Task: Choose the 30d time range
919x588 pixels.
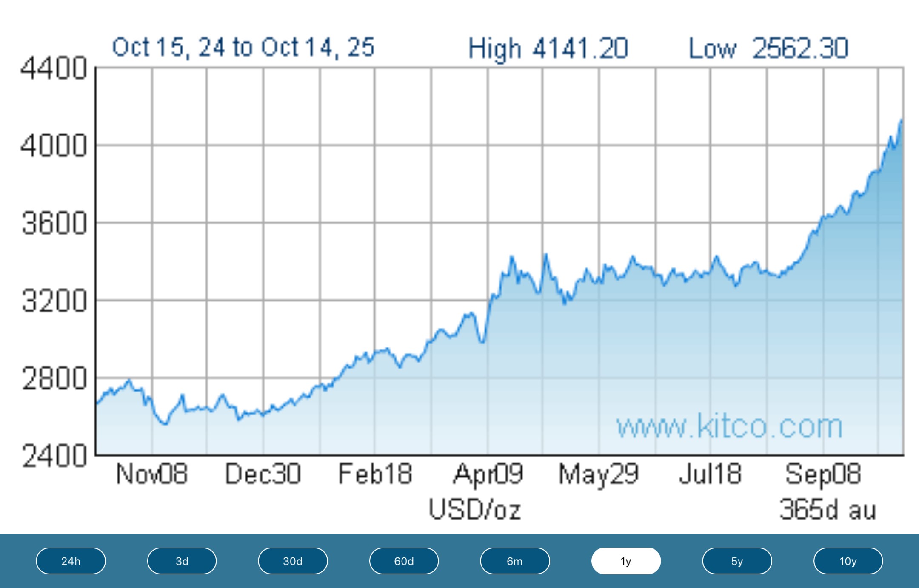Action: pyautogui.click(x=293, y=561)
